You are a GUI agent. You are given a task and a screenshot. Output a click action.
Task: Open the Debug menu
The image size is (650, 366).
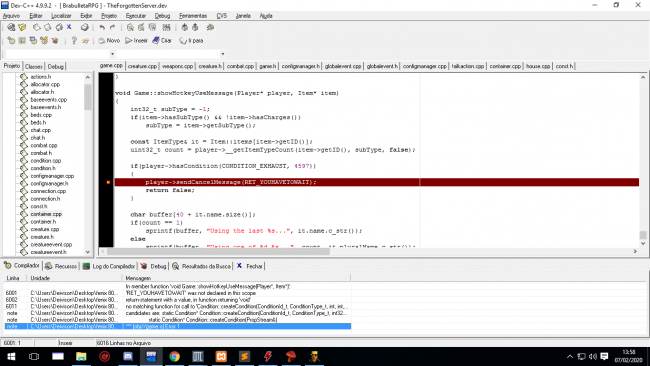tap(162, 16)
